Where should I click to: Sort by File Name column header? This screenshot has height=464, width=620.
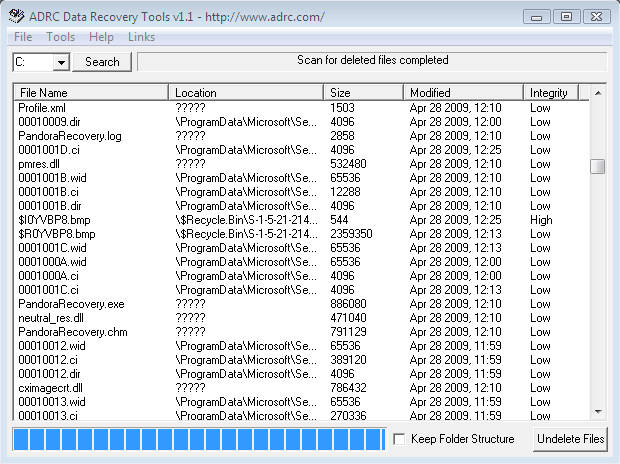pos(90,93)
